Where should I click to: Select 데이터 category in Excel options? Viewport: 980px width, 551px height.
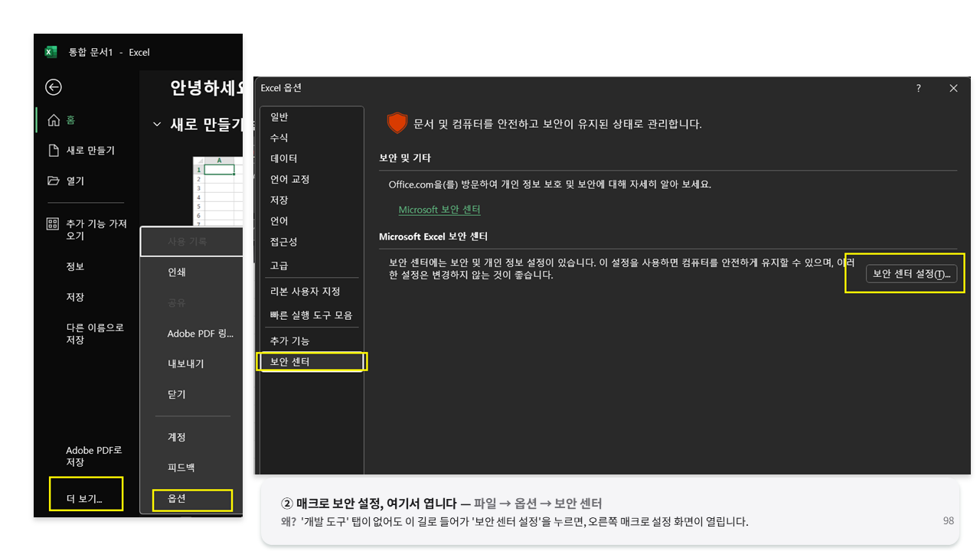312,158
